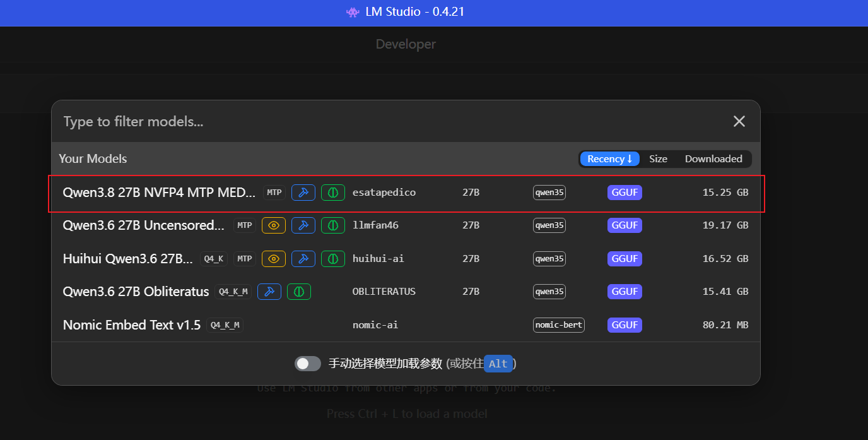Screen dimensions: 868x440
Task: Click the 15.41 GB size value
Action: coord(725,292)
